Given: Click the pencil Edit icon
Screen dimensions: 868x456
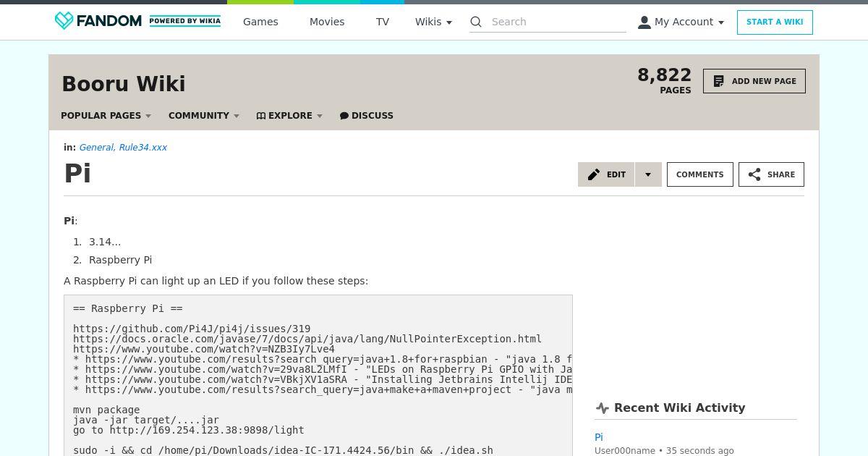Looking at the screenshot, I should pos(594,174).
